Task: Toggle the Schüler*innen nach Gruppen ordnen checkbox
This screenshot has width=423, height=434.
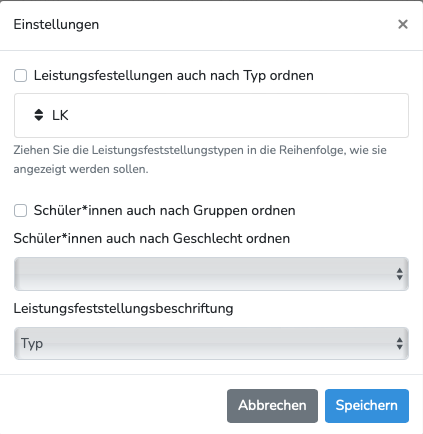Action: click(x=20, y=211)
